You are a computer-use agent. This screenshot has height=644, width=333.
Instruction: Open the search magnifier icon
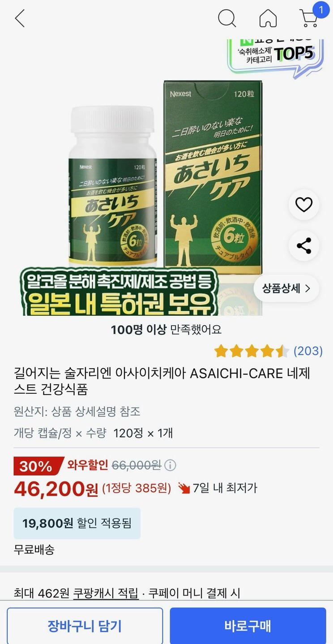coord(227,18)
